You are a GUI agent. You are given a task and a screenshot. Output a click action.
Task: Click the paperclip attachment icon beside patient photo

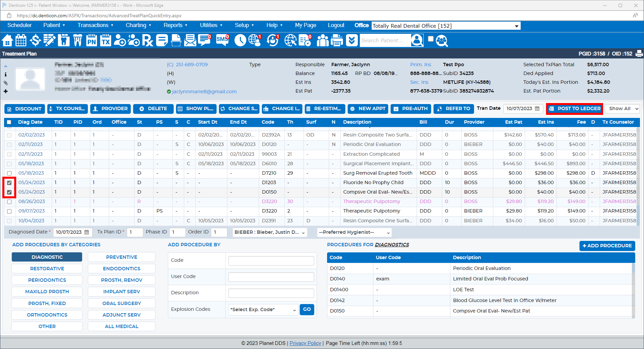tap(6, 83)
